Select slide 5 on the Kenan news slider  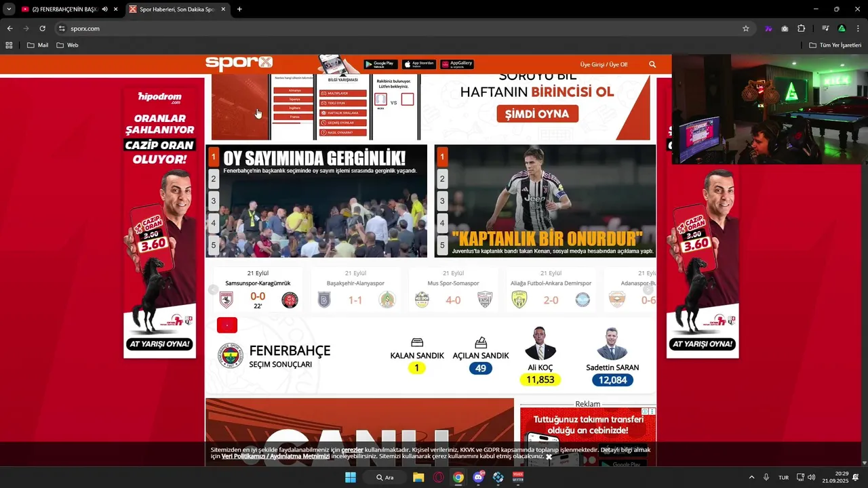442,245
